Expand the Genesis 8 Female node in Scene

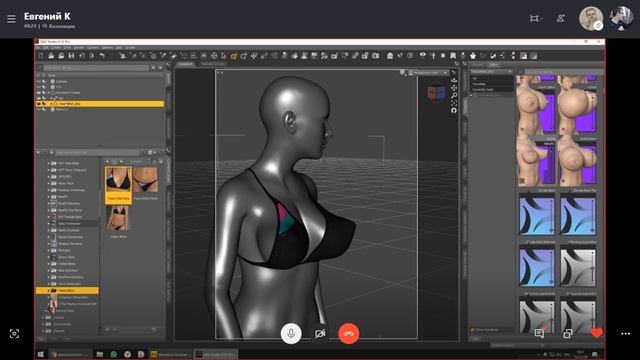tap(49, 93)
